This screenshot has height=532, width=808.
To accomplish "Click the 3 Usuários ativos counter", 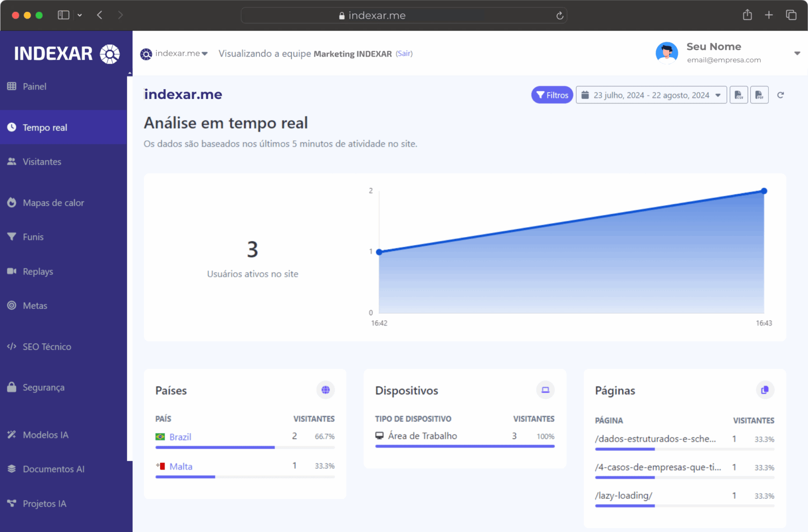I will click(252, 259).
